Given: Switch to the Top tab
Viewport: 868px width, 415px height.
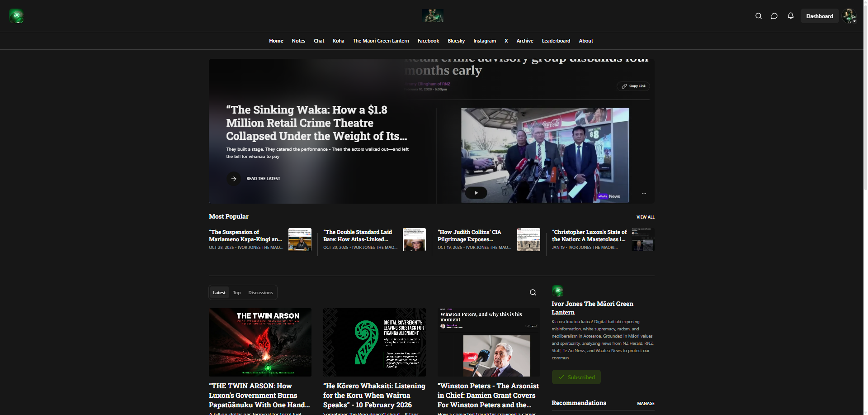Looking at the screenshot, I should pos(237,293).
